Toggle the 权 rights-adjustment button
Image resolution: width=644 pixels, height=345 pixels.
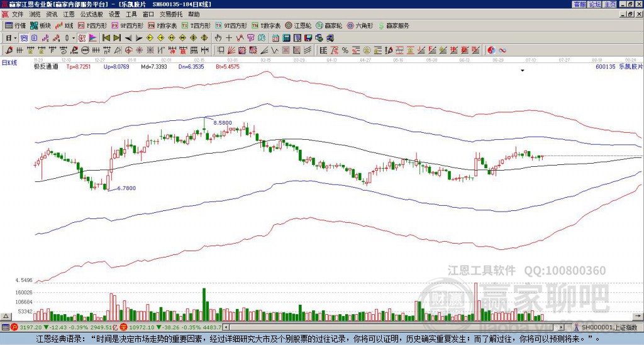pyautogui.click(x=82, y=38)
